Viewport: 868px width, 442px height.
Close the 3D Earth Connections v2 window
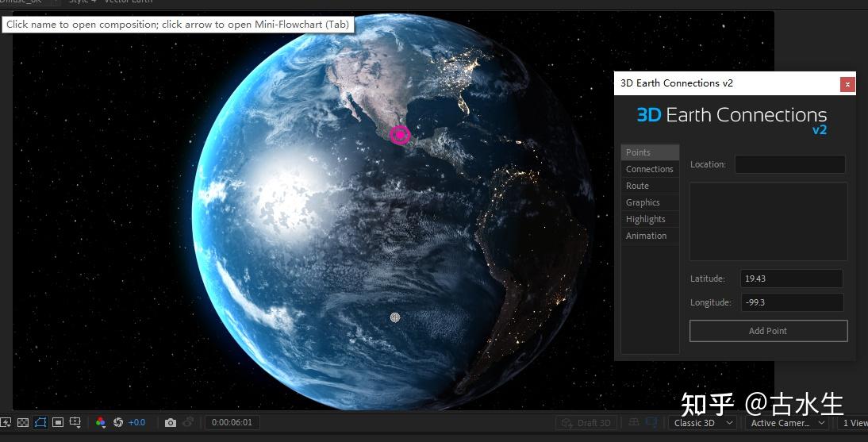tap(847, 84)
